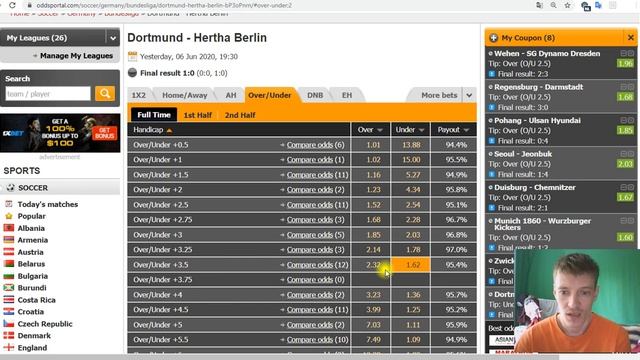Select the 2nd Half sub-tab

click(x=240, y=115)
